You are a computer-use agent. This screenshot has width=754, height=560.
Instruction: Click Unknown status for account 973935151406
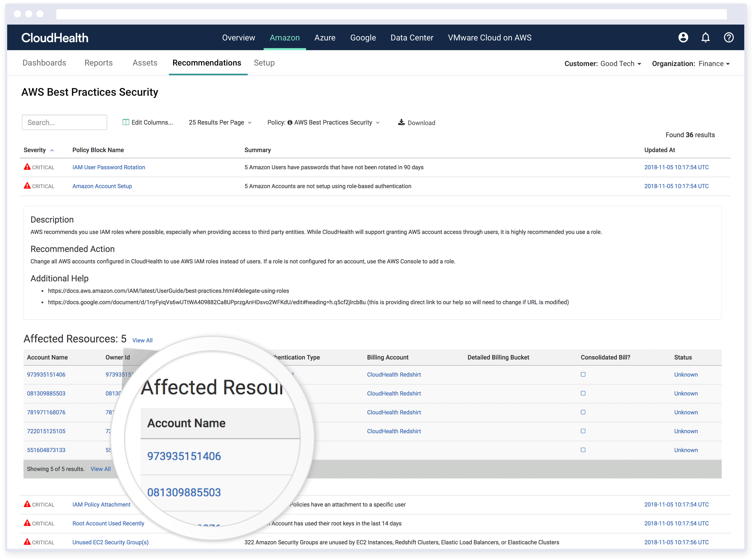click(685, 375)
